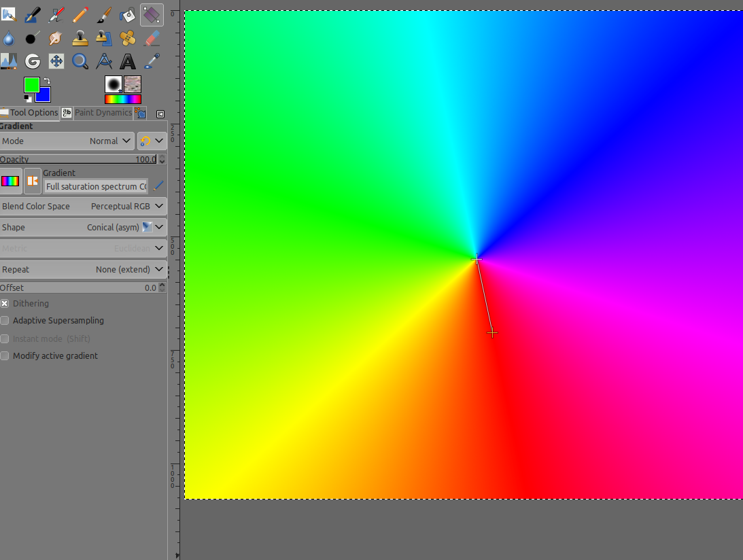Viewport: 743px width, 560px height.
Task: Expand the Shape dropdown showing Conical
Action: pos(83,228)
